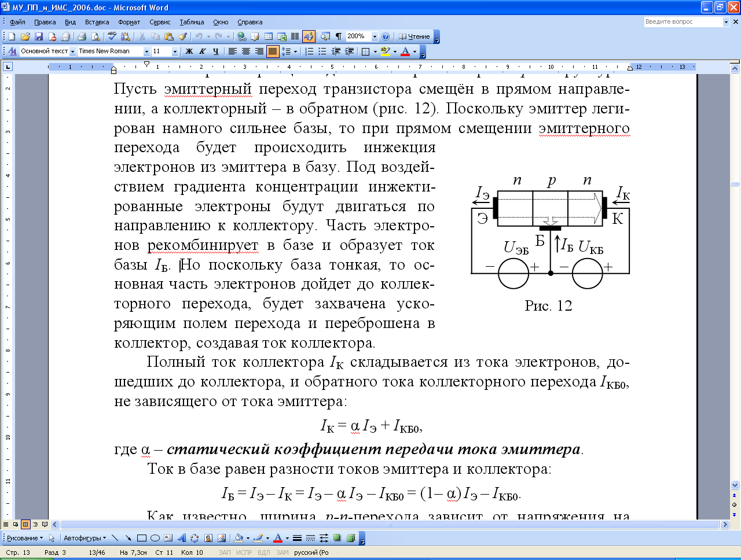Open the font color dropdown in the drawing toolbar
The width and height of the screenshot is (741, 560).
coord(287,538)
